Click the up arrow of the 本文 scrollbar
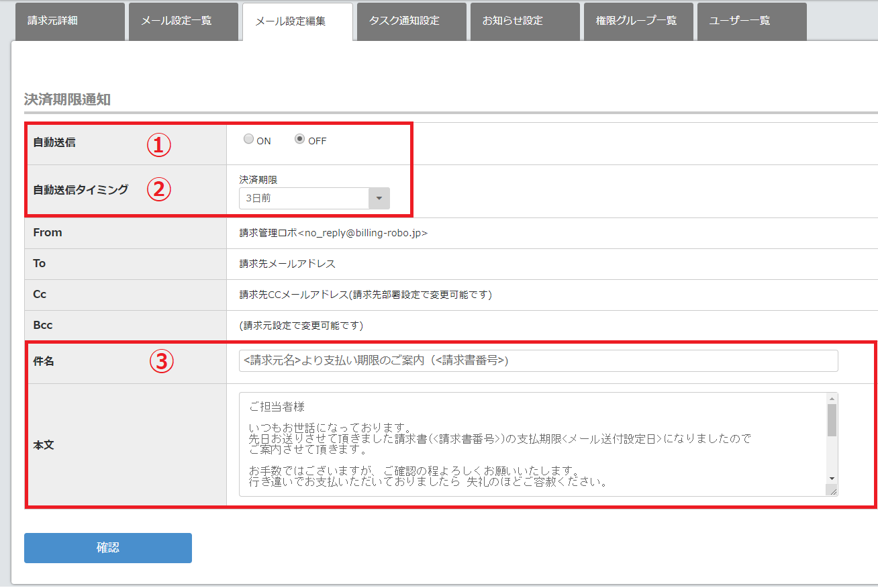The width and height of the screenshot is (878, 588). (x=832, y=398)
